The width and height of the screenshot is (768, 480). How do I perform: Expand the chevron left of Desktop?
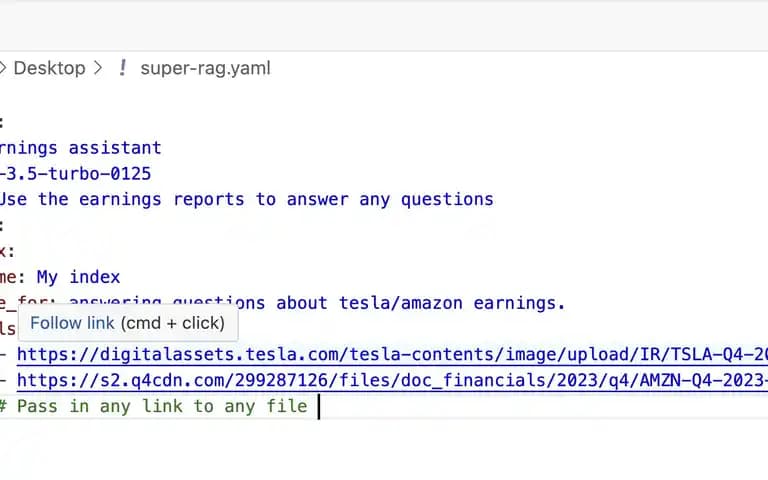[2, 68]
